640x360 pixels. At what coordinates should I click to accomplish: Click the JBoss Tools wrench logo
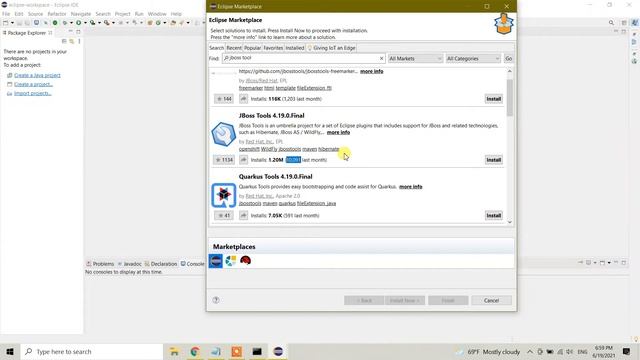pyautogui.click(x=223, y=134)
